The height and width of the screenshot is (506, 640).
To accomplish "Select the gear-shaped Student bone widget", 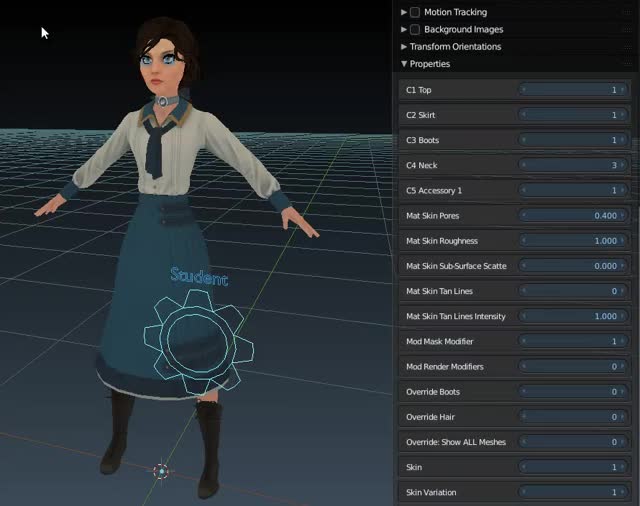I will [199, 342].
